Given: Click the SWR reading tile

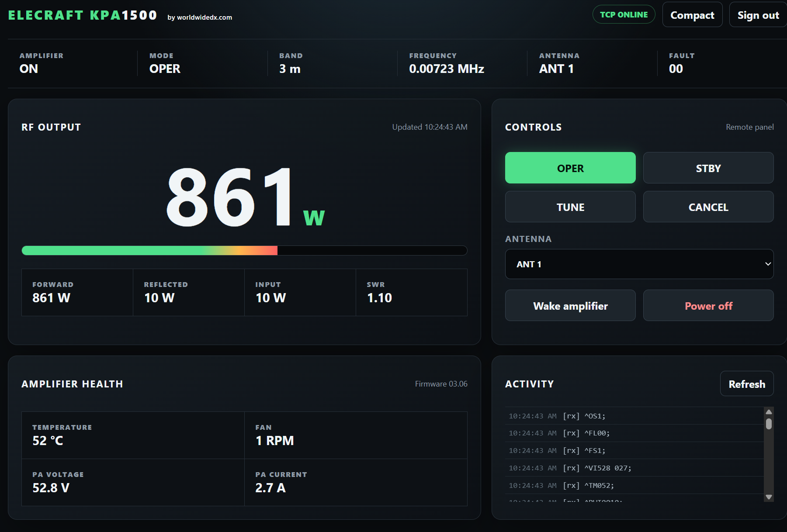Looking at the screenshot, I should point(412,292).
